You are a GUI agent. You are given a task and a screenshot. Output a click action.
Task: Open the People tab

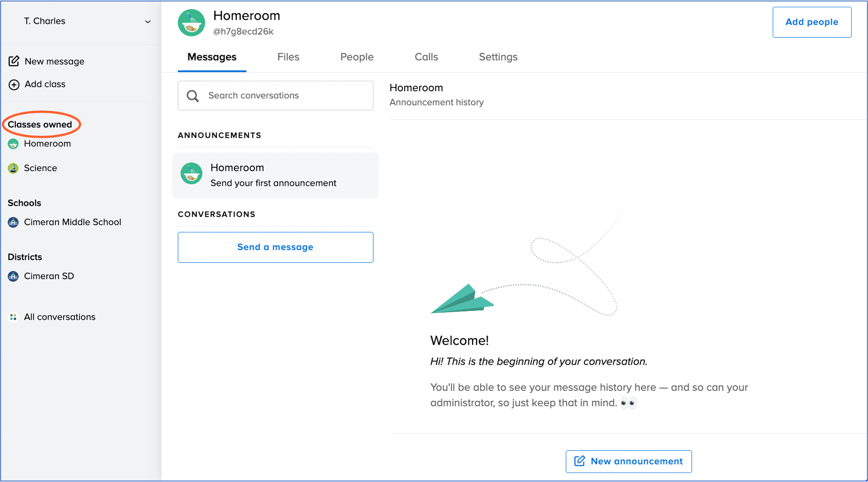click(356, 57)
